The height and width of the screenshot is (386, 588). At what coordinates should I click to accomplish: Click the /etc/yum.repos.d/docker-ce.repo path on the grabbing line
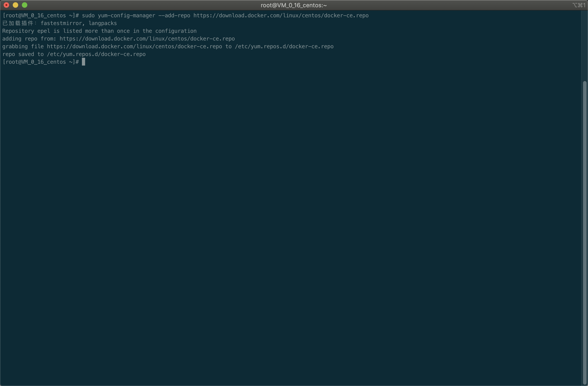pos(284,46)
